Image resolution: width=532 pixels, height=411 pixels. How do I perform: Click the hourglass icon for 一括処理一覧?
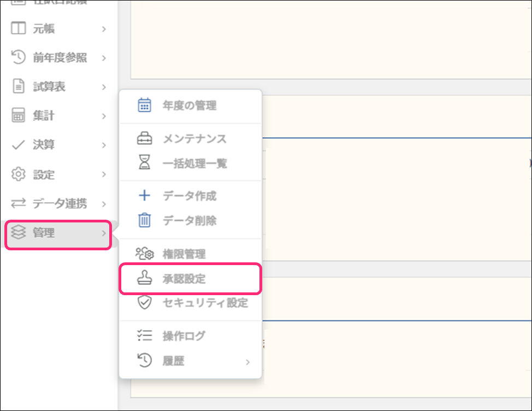pyautogui.click(x=144, y=163)
